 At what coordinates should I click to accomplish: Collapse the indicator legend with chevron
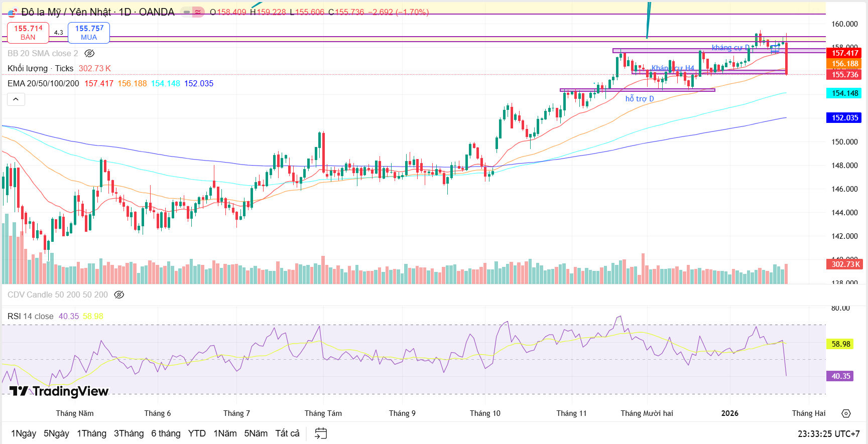(x=16, y=99)
